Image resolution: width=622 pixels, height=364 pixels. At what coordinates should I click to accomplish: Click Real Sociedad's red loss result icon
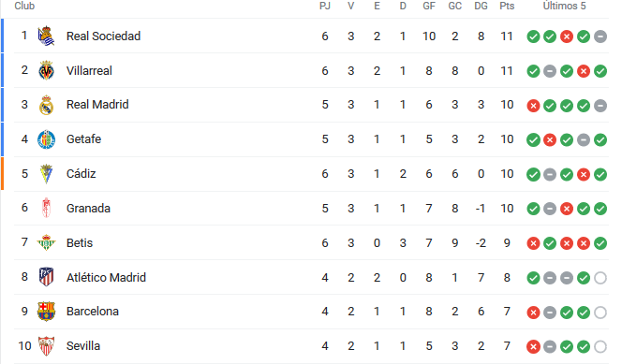click(567, 36)
